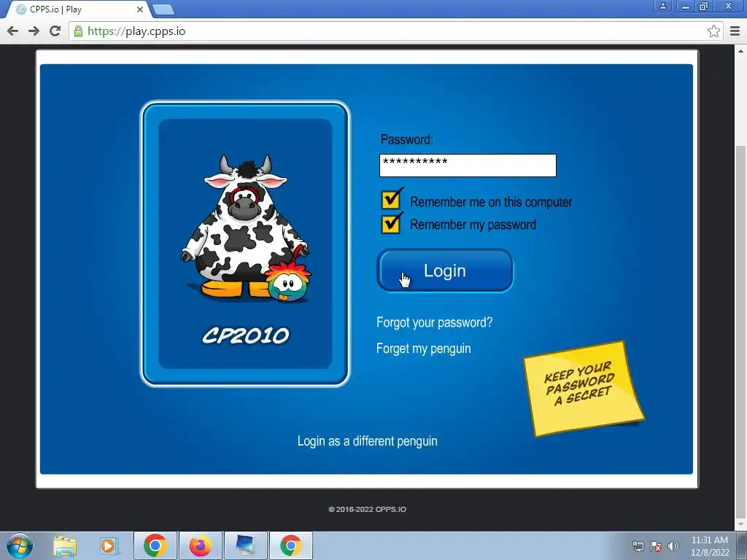Click the Forget my penguin link
The image size is (747, 560).
pyautogui.click(x=423, y=349)
